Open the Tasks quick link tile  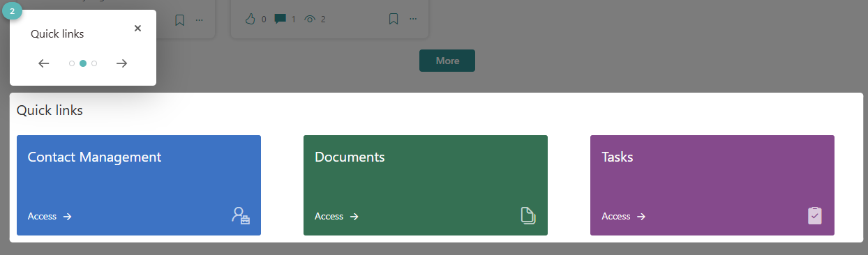(x=712, y=185)
